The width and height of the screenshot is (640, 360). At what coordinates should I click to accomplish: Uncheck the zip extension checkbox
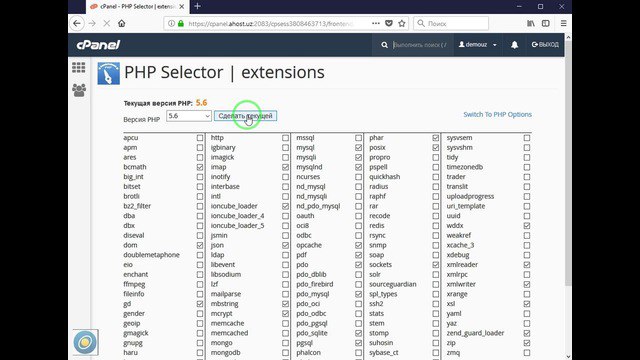coord(527,343)
